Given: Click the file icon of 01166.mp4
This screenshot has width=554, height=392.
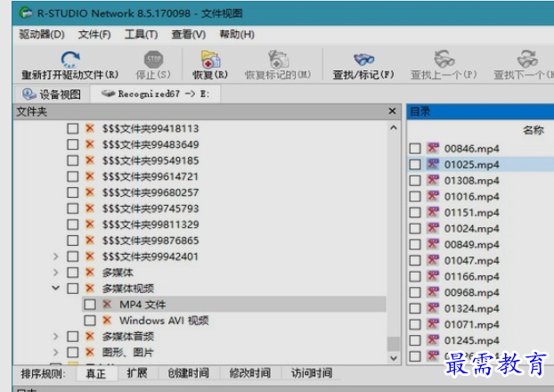Looking at the screenshot, I should 433,276.
